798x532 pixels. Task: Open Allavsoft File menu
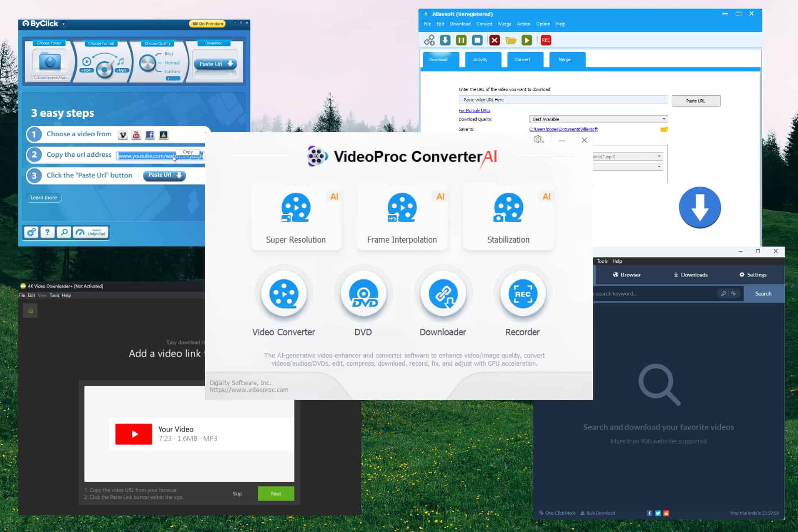point(427,24)
